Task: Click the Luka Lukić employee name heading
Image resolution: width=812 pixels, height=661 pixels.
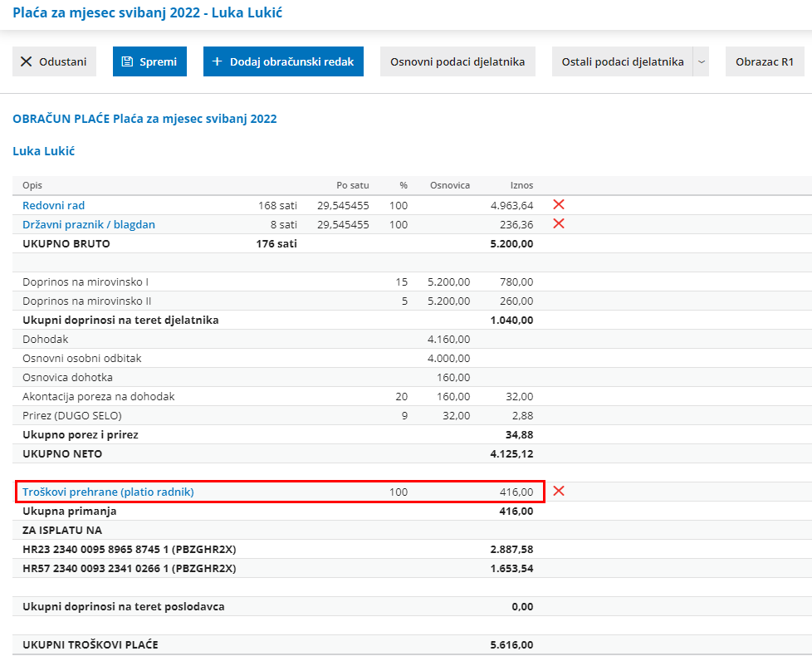Action: pos(44,151)
